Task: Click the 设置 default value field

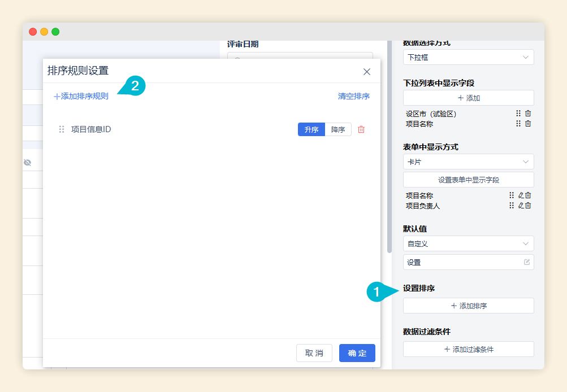Action: (469, 262)
